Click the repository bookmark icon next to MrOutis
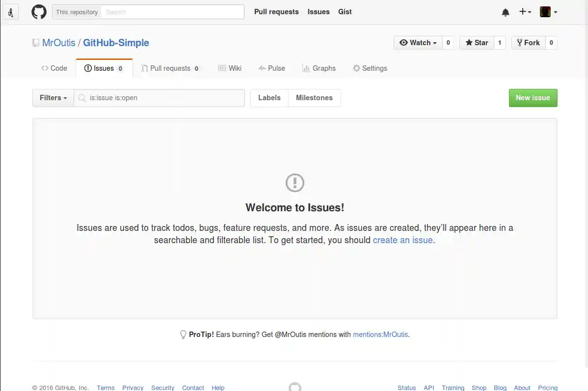This screenshot has width=588, height=391. (x=36, y=42)
